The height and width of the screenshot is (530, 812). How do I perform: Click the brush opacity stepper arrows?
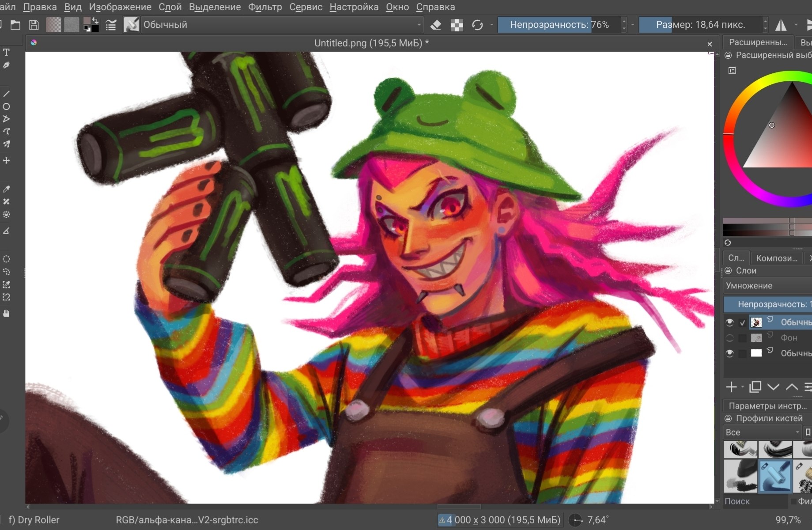pos(623,25)
